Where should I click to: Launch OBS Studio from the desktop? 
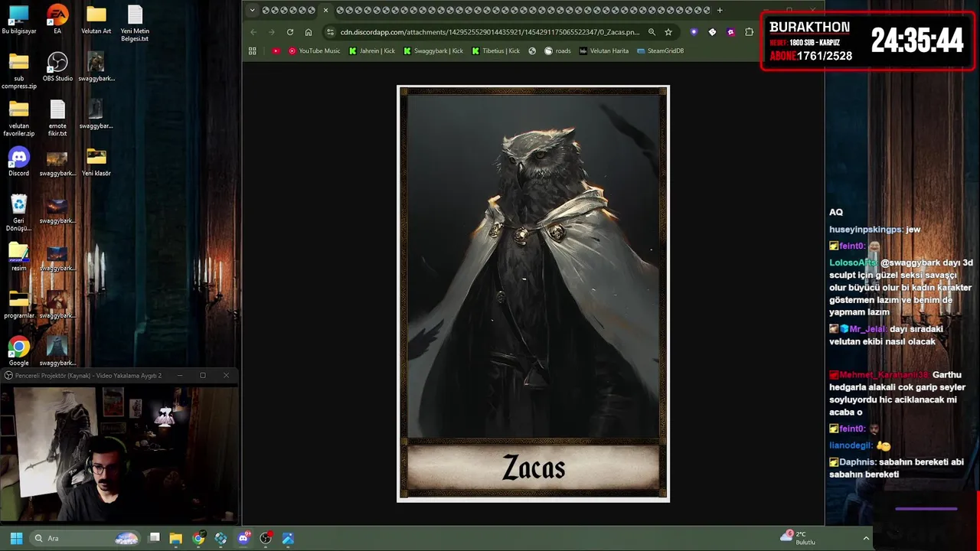point(57,67)
